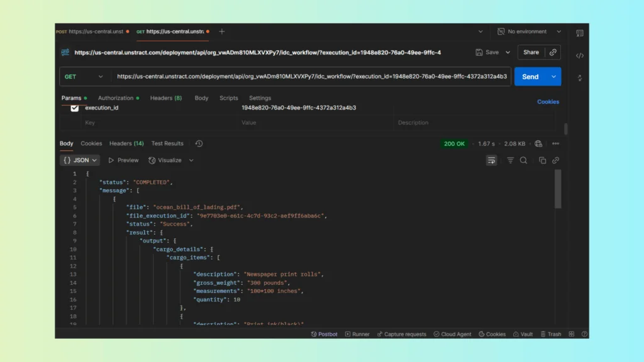
Task: Click Capture requests in status bar
Action: pos(401,334)
